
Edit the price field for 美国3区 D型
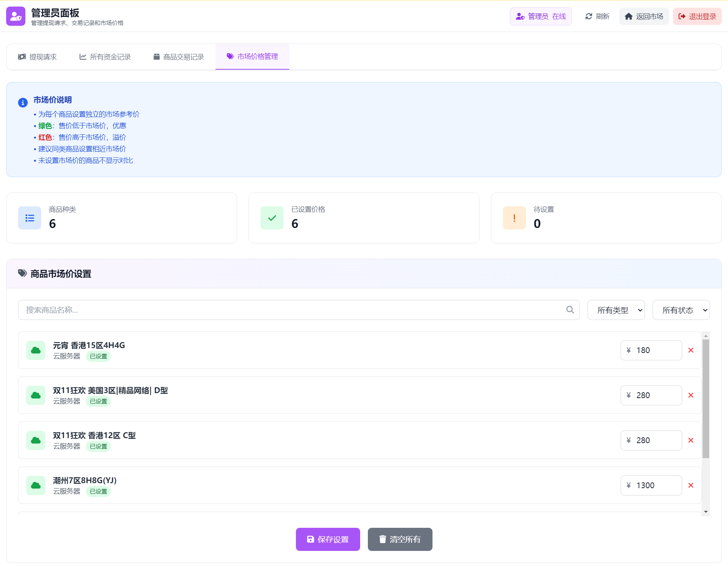(651, 395)
